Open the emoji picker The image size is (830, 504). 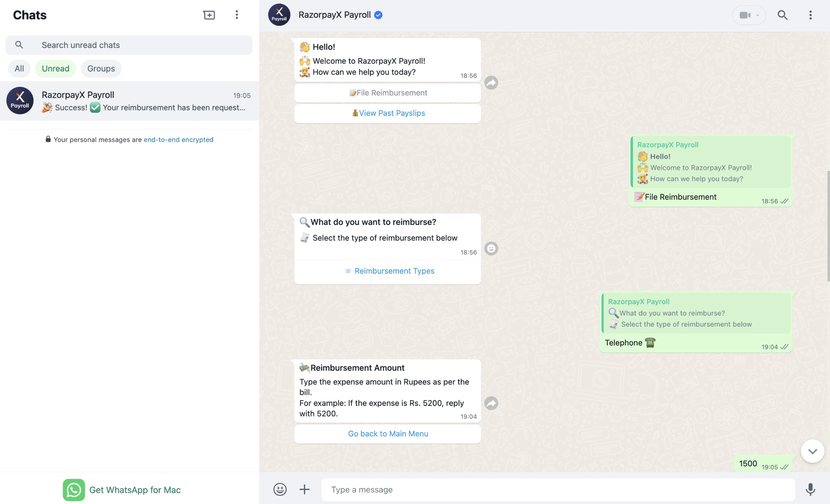point(280,489)
